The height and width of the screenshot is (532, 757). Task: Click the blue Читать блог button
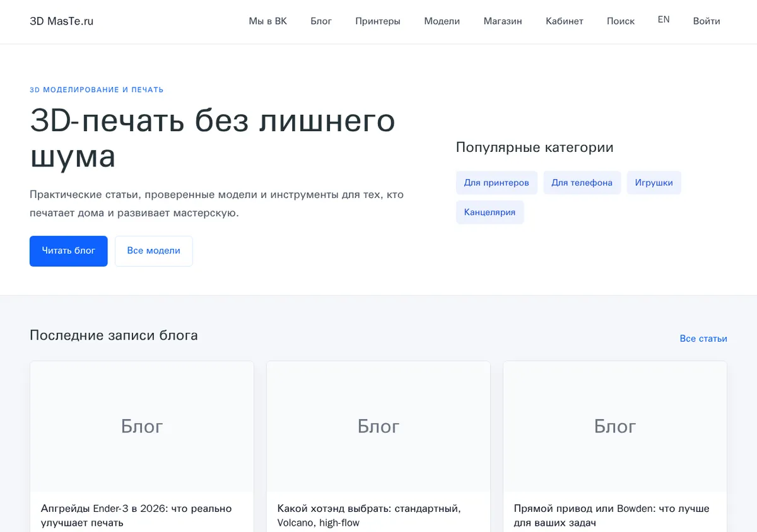point(69,251)
